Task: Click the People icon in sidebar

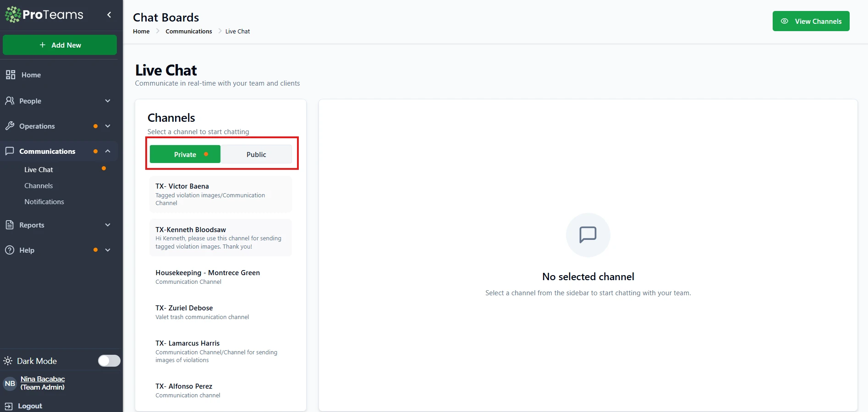Action: (10, 101)
